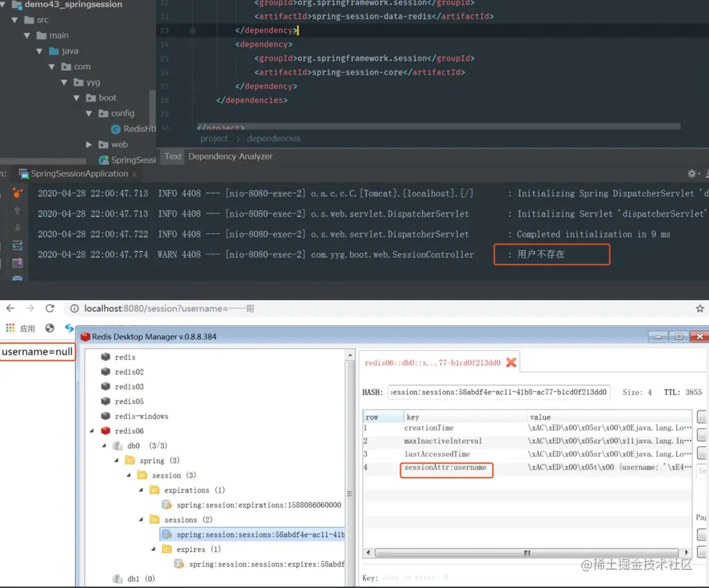Select the SpringSessionApplication run tab
Image resolution: width=709 pixels, height=588 pixels.
(x=79, y=173)
